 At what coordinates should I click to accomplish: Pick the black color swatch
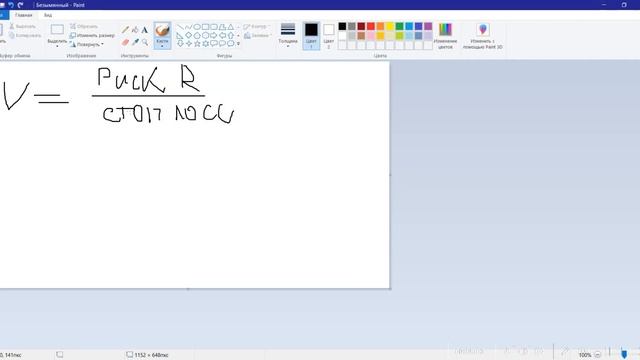pyautogui.click(x=342, y=27)
